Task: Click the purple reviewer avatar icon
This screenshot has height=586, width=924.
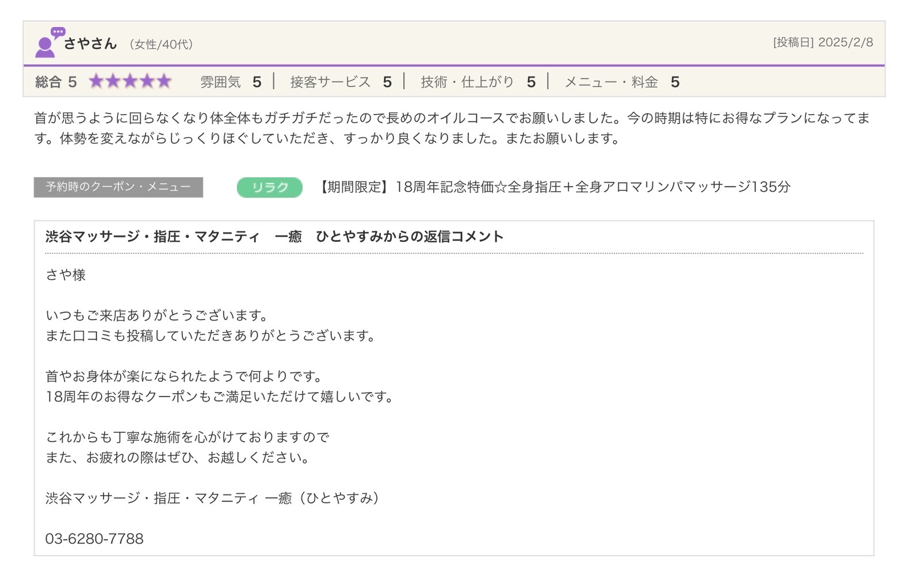Action: 49,42
